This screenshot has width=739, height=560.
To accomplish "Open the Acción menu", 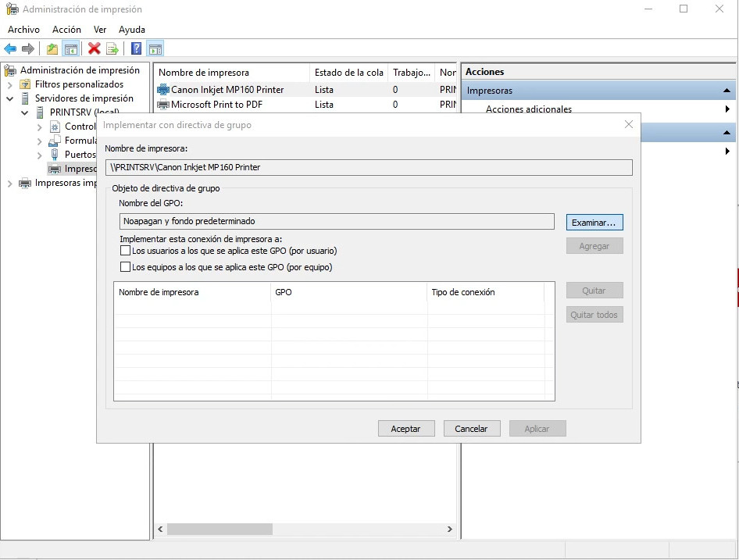I will pyautogui.click(x=66, y=30).
